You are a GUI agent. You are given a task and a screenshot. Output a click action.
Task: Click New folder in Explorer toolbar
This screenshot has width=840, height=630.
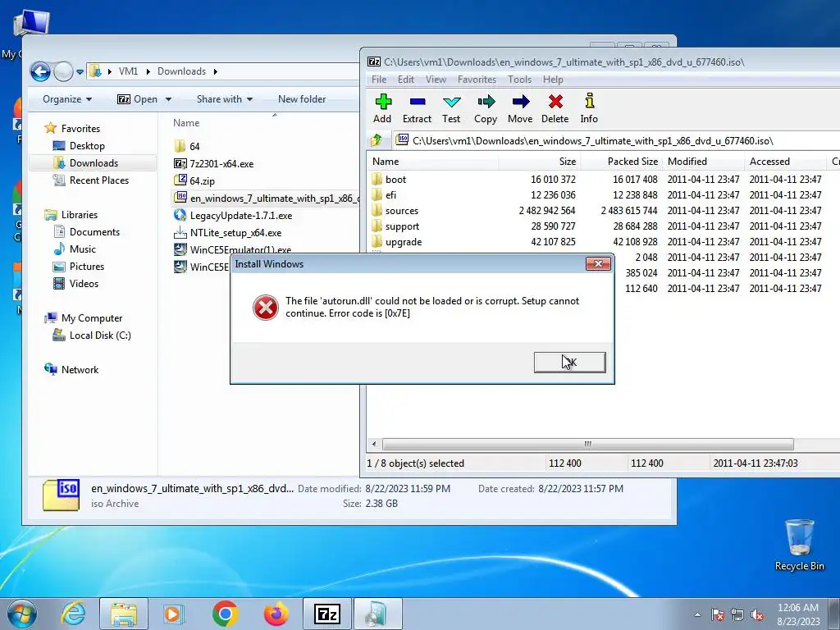[x=302, y=99]
